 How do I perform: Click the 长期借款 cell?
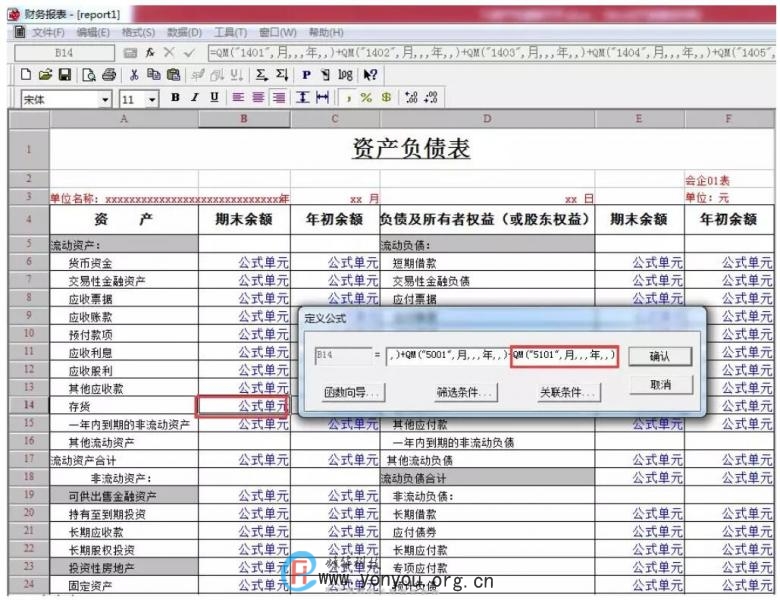pyautogui.click(x=487, y=514)
